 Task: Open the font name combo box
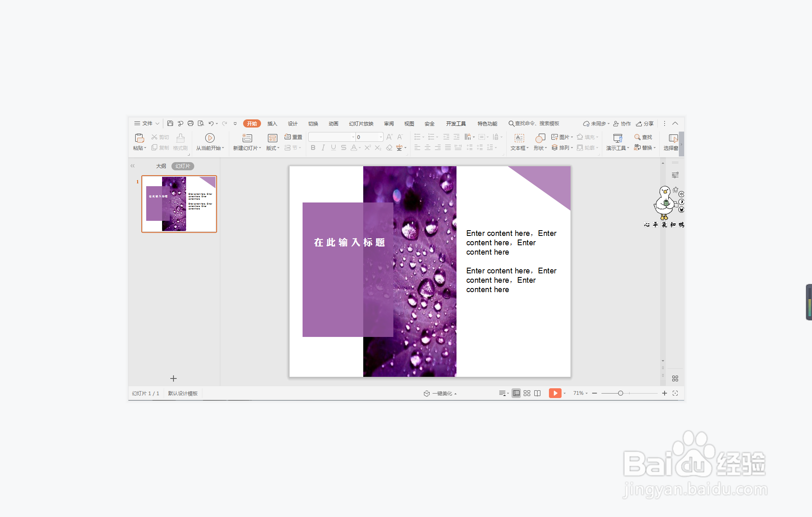331,137
